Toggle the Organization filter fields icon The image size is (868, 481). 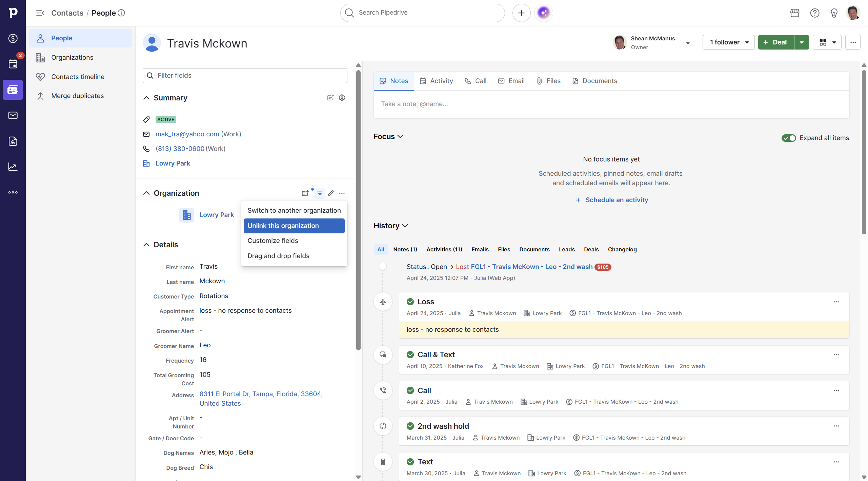[x=320, y=193]
